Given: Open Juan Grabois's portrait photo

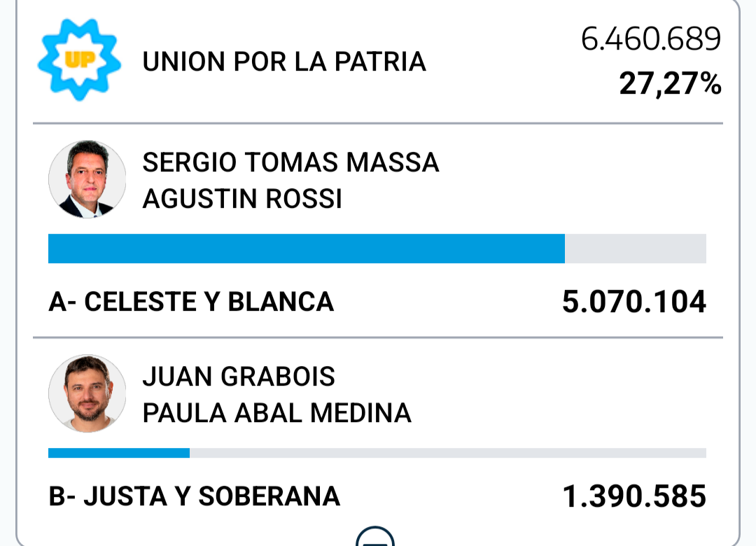Looking at the screenshot, I should point(87,393).
